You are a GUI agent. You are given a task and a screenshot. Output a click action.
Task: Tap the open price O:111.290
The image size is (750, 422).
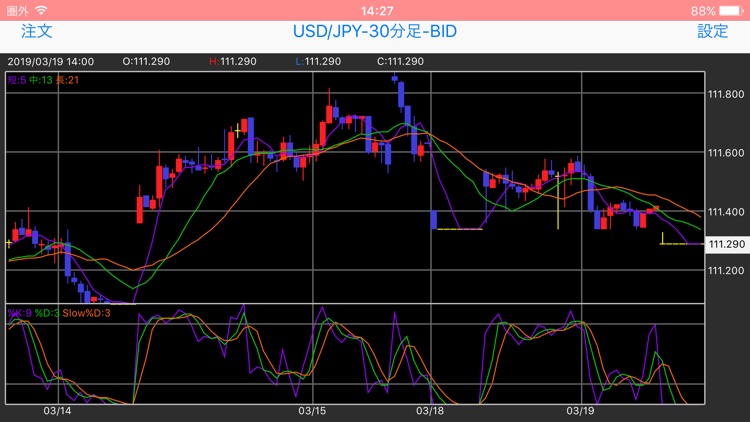tap(146, 61)
